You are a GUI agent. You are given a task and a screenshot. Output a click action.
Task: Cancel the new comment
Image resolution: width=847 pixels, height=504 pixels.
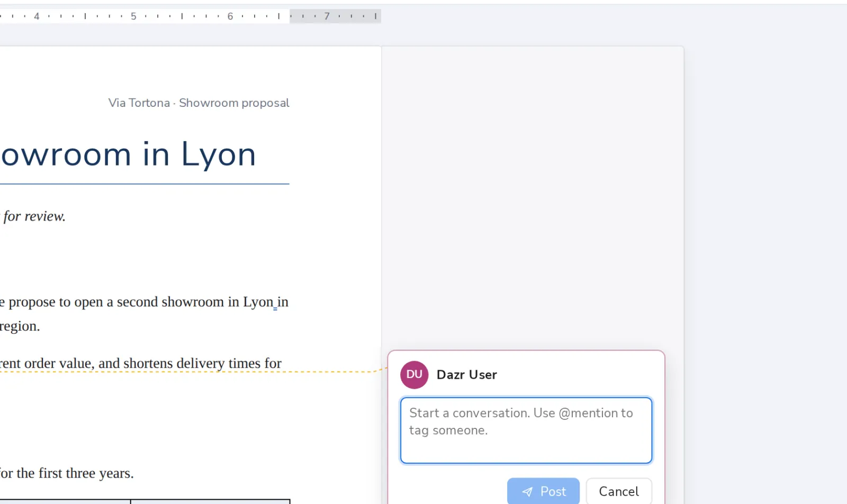pos(619,491)
